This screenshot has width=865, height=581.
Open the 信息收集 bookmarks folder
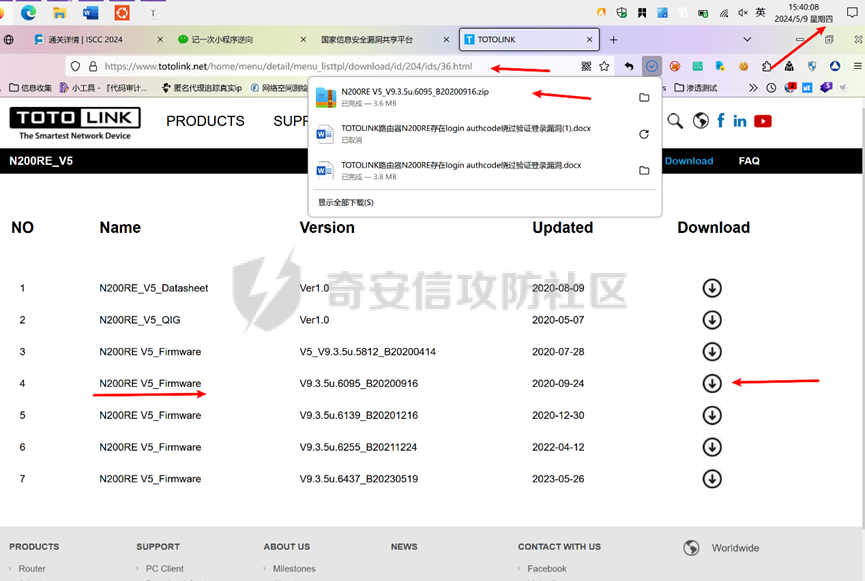(31, 88)
